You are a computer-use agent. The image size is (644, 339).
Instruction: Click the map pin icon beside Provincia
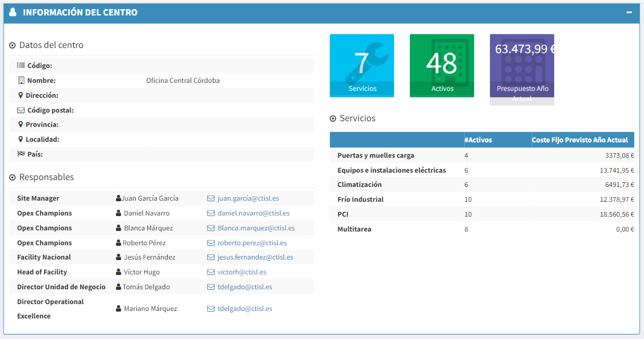(x=21, y=125)
